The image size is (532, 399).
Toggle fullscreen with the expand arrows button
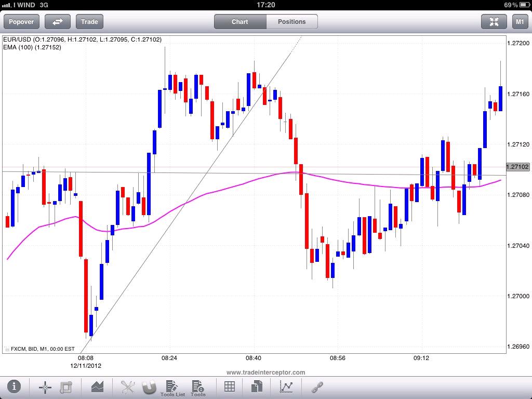494,22
